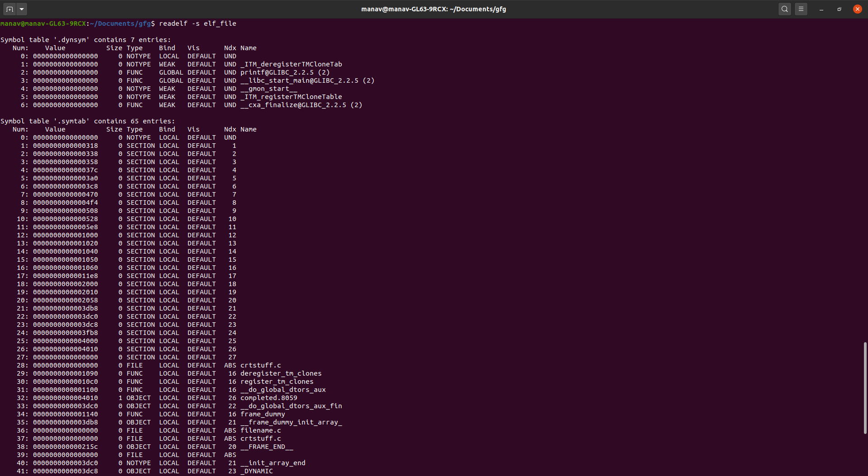The height and width of the screenshot is (476, 868).
Task: Open the hamburger menu in the title bar
Action: (801, 9)
